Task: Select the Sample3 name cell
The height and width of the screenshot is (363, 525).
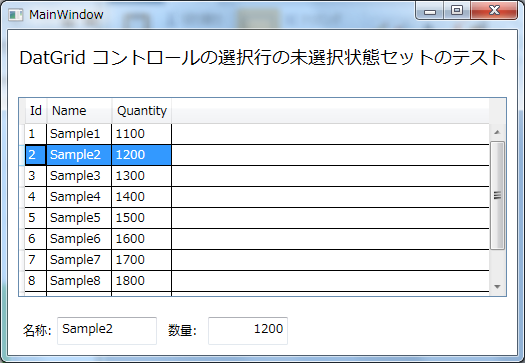Action: click(x=79, y=176)
